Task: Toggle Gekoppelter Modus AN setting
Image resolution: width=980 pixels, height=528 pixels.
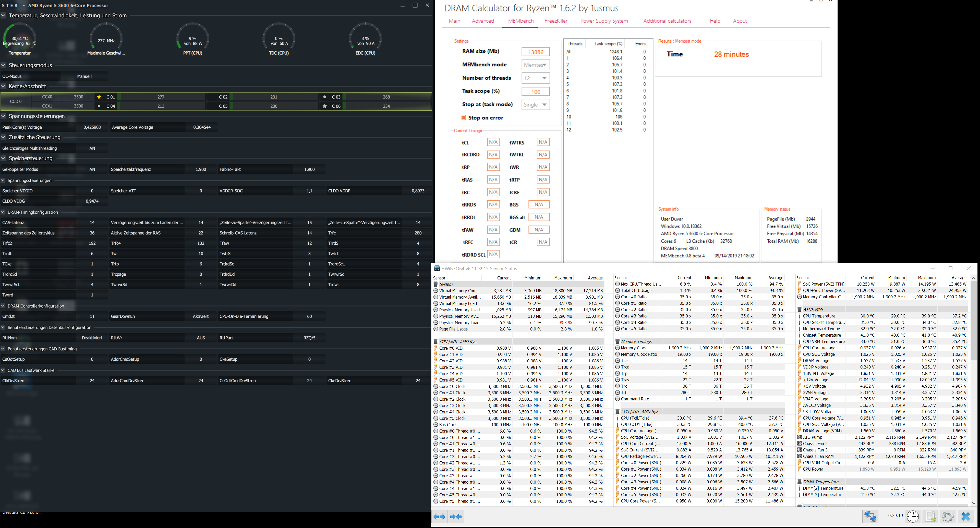Action: (x=92, y=169)
